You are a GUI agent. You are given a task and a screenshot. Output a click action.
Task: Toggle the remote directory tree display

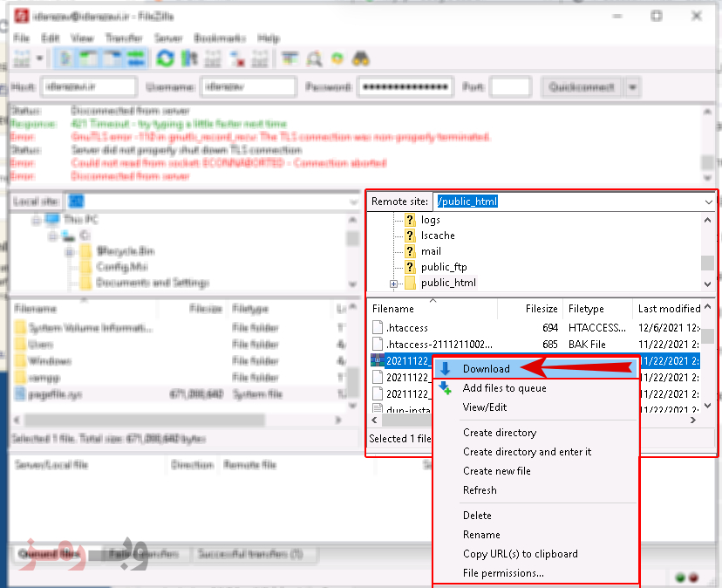tap(112, 58)
